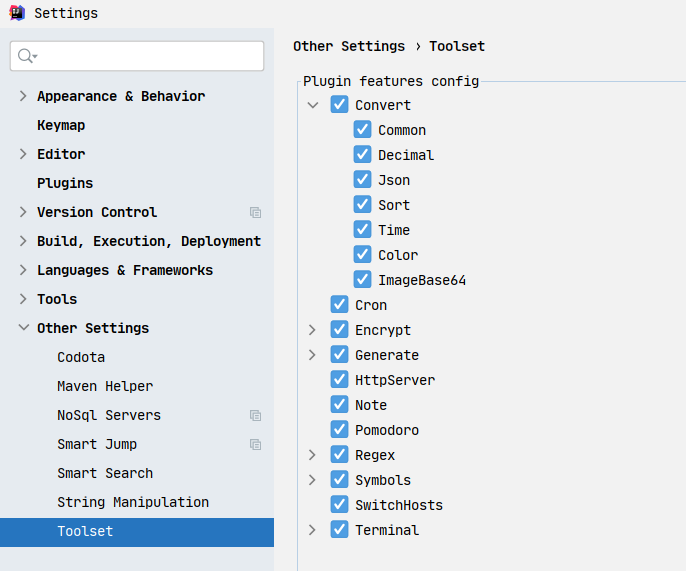Open the Plugins settings page
Screen dimensions: 686x571
coord(65,183)
